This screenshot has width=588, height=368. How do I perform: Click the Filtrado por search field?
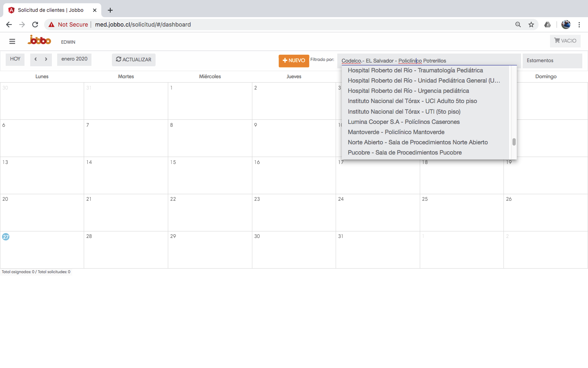(x=429, y=61)
